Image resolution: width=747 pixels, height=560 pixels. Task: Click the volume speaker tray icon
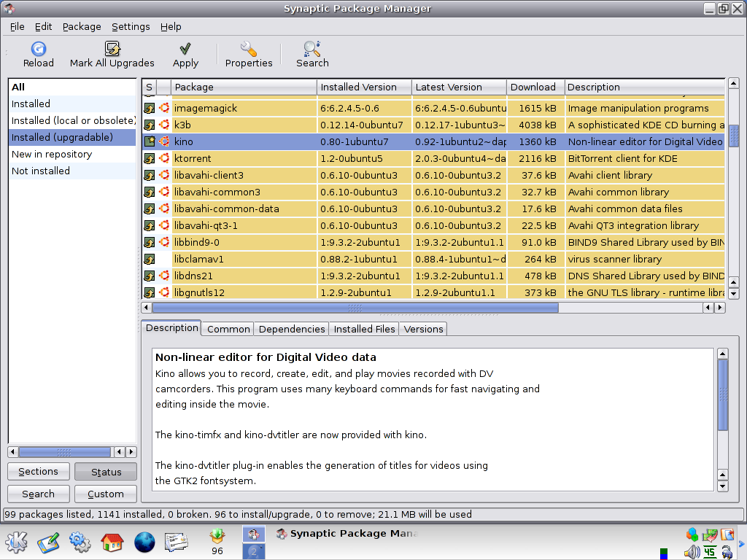692,553
